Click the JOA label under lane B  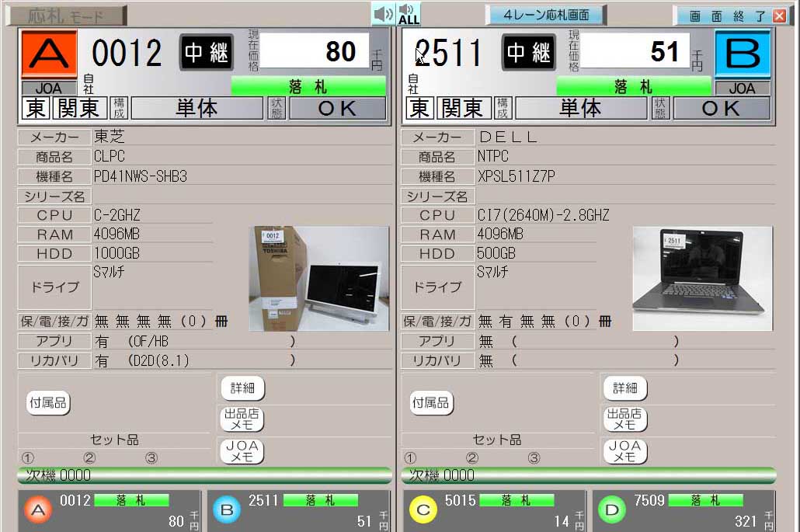[x=743, y=88]
